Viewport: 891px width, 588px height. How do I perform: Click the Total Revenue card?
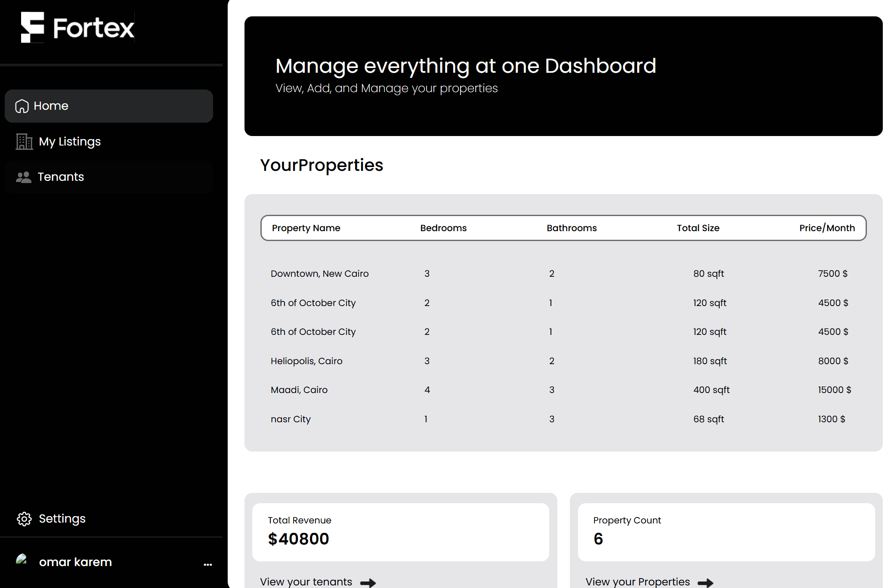click(400, 532)
